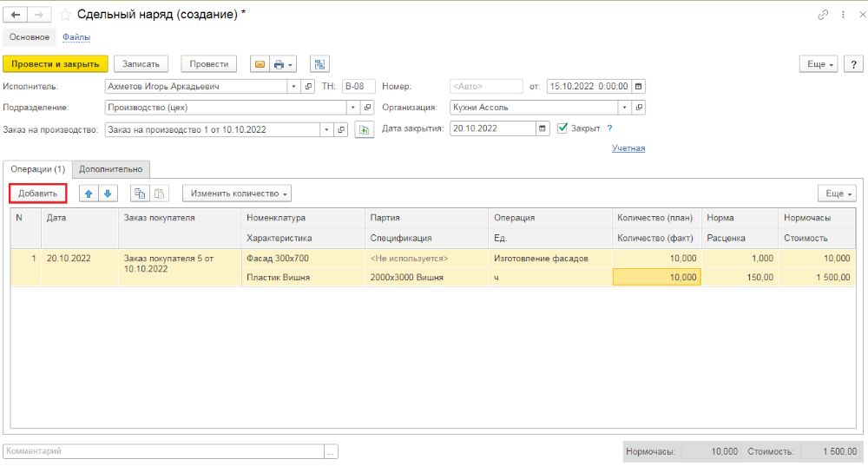The height and width of the screenshot is (466, 868).
Task: Switch to the Дополнительно tab
Action: [x=111, y=169]
